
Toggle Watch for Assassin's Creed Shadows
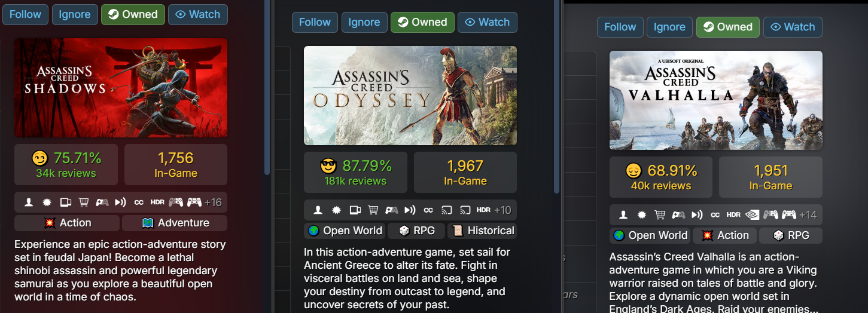click(198, 14)
